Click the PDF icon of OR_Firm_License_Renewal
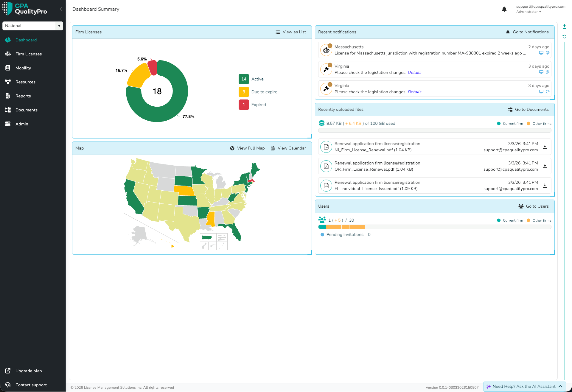 pos(326,166)
